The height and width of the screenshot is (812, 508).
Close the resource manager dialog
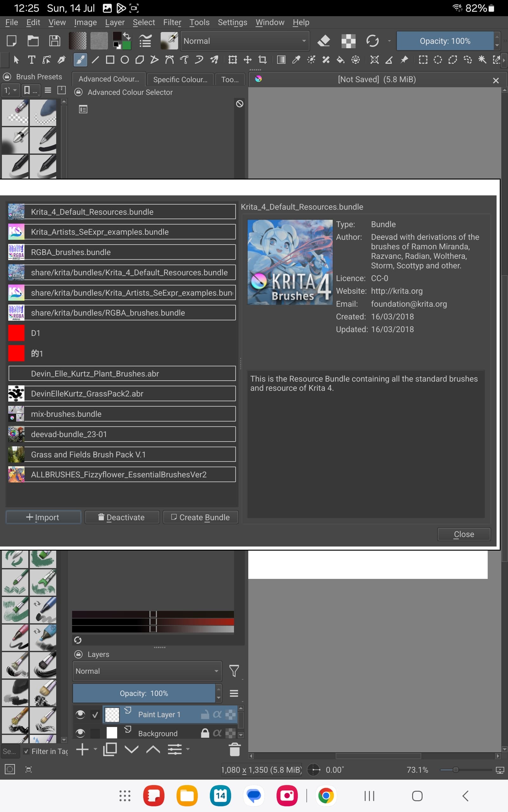pyautogui.click(x=464, y=534)
